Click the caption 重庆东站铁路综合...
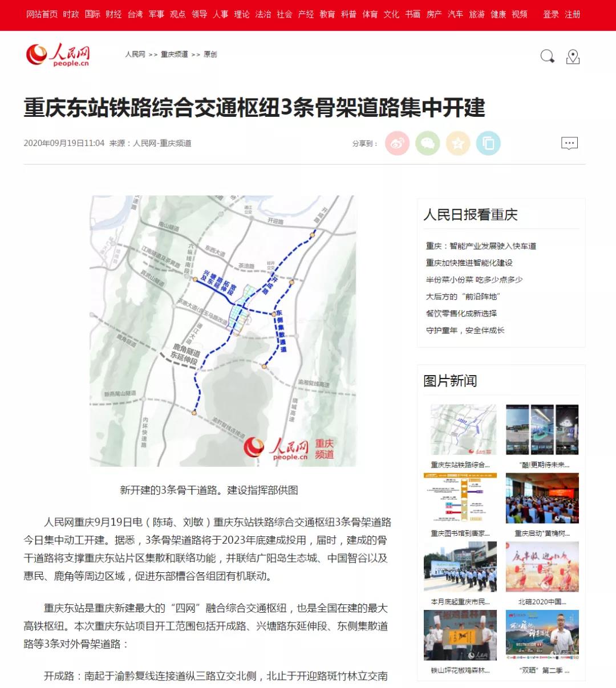The width and height of the screenshot is (616, 688). [460, 465]
